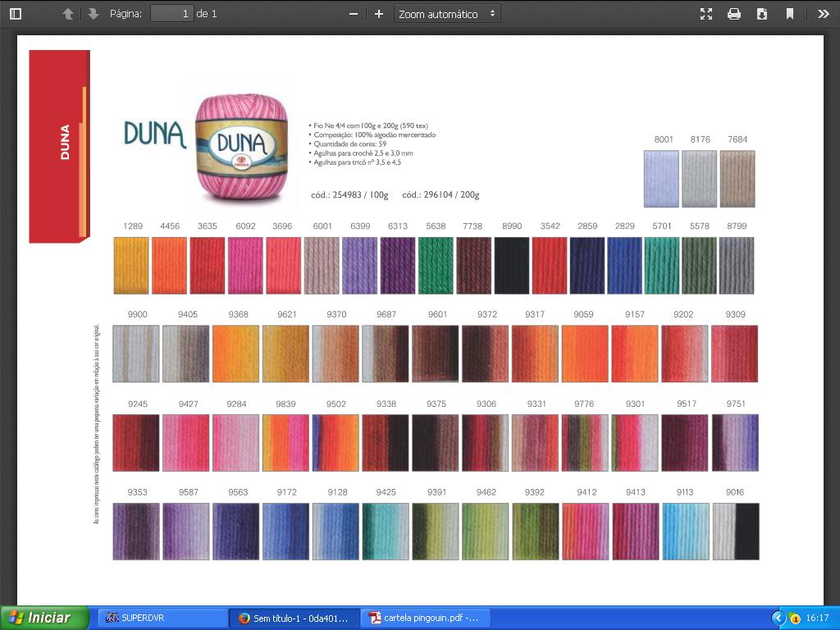Select variegated swatch 9059 orange
Viewport: 840px width, 630px height.
[585, 354]
